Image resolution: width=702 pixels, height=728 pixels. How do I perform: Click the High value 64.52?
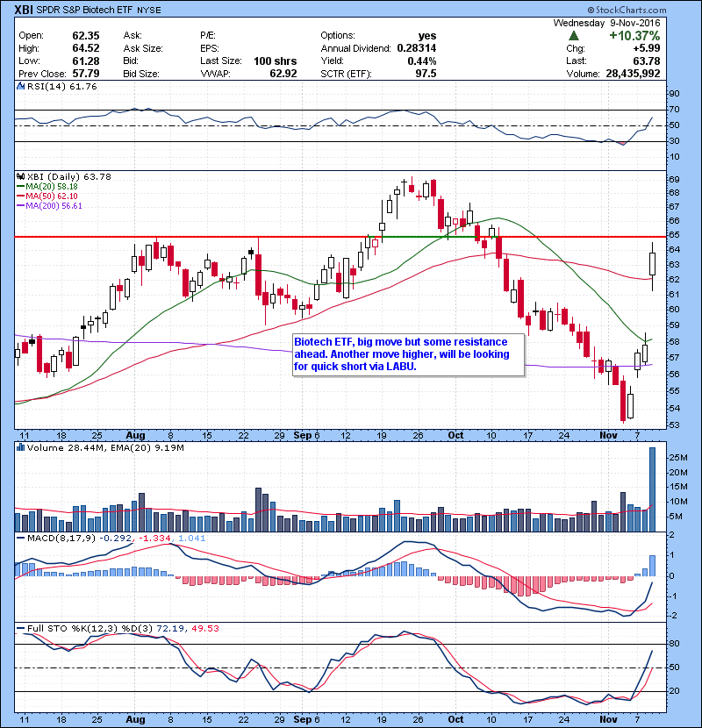(86, 48)
